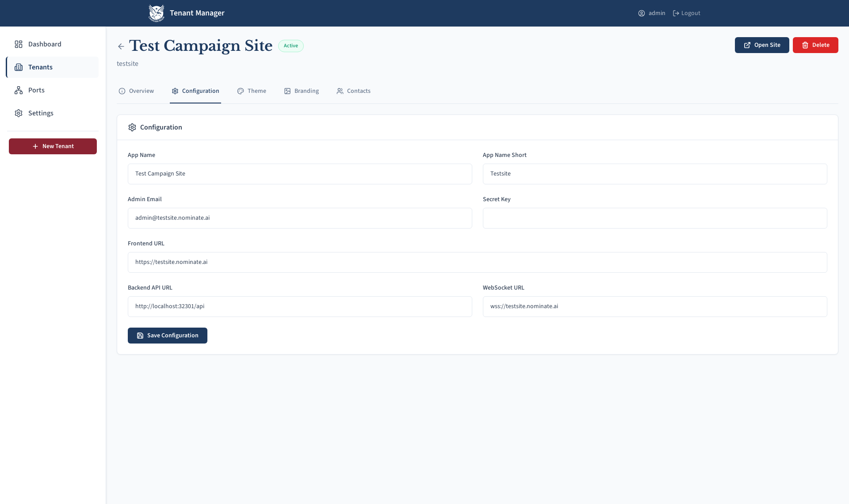Click into the Admin Email field

pos(299,218)
